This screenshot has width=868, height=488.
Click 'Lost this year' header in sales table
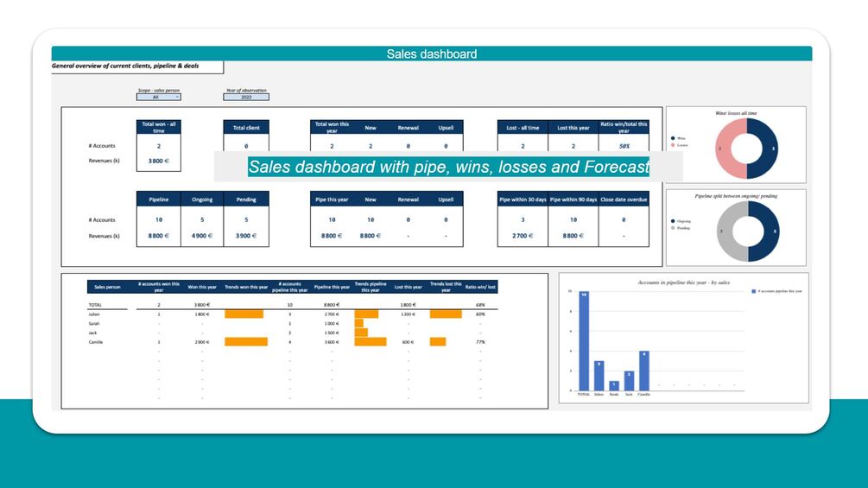click(408, 287)
